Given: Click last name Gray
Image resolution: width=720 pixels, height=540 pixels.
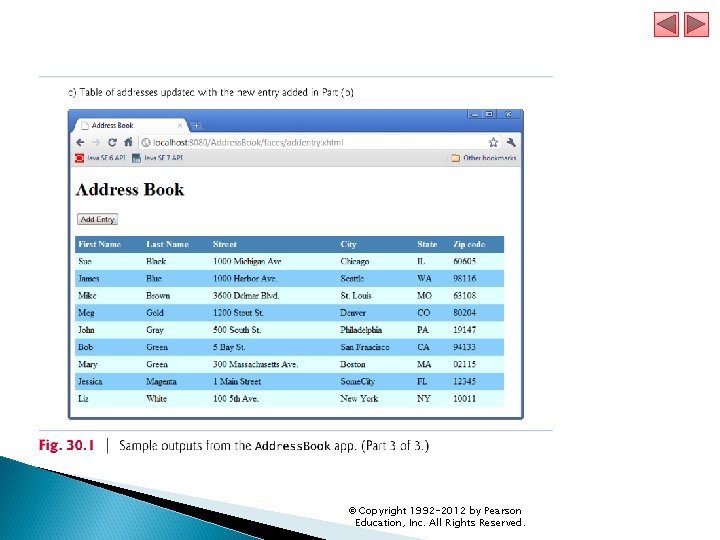Looking at the screenshot, I should (x=155, y=330).
